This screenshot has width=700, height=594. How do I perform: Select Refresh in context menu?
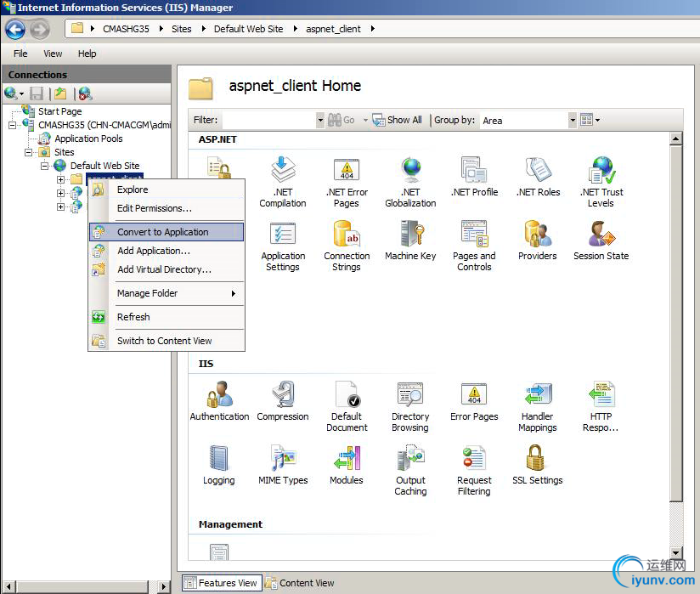(167, 317)
